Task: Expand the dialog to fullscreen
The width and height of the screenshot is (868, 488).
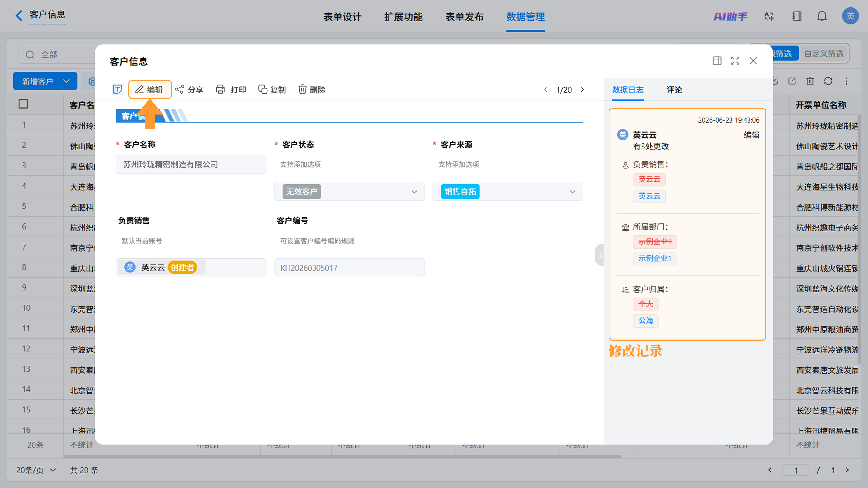Action: 735,61
